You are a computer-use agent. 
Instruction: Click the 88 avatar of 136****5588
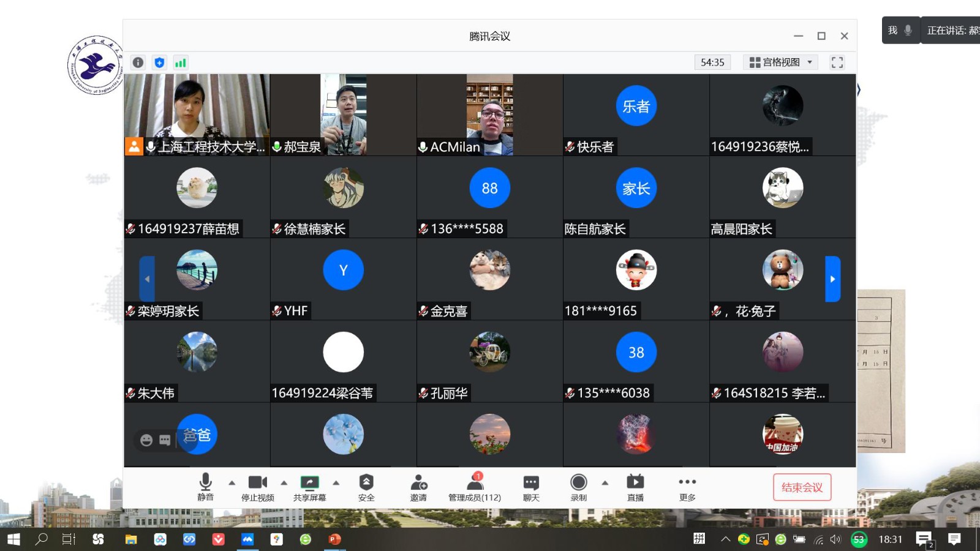[489, 188]
